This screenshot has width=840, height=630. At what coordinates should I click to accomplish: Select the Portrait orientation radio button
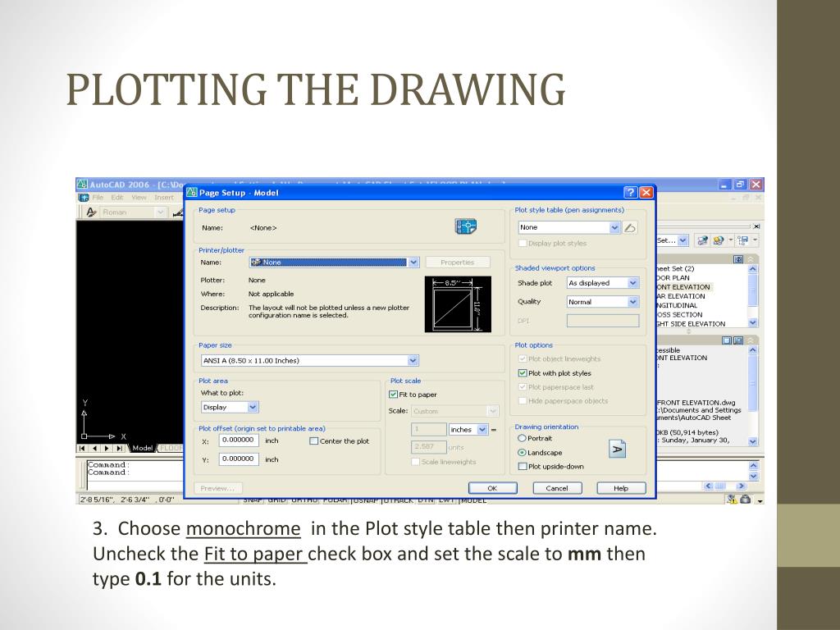point(522,438)
